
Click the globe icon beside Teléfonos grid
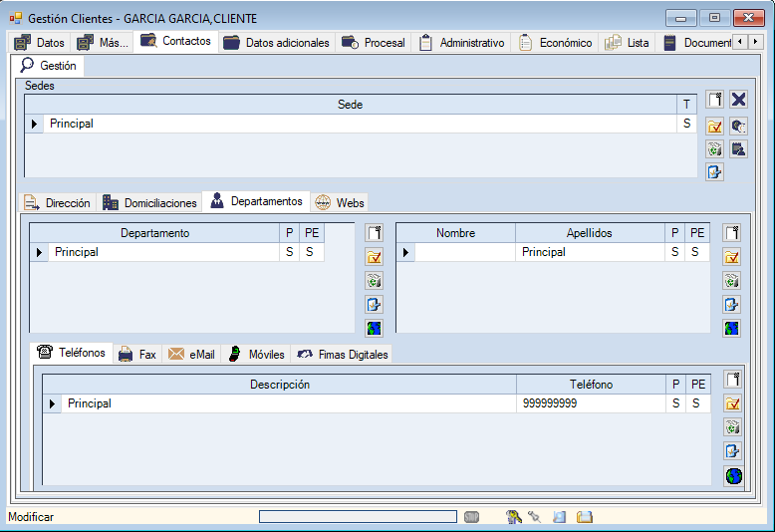pyautogui.click(x=733, y=476)
